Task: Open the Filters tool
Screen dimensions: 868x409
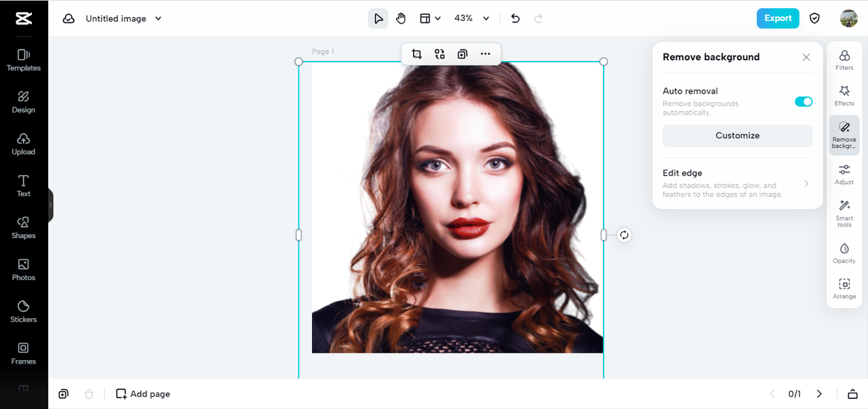Action: [844, 60]
